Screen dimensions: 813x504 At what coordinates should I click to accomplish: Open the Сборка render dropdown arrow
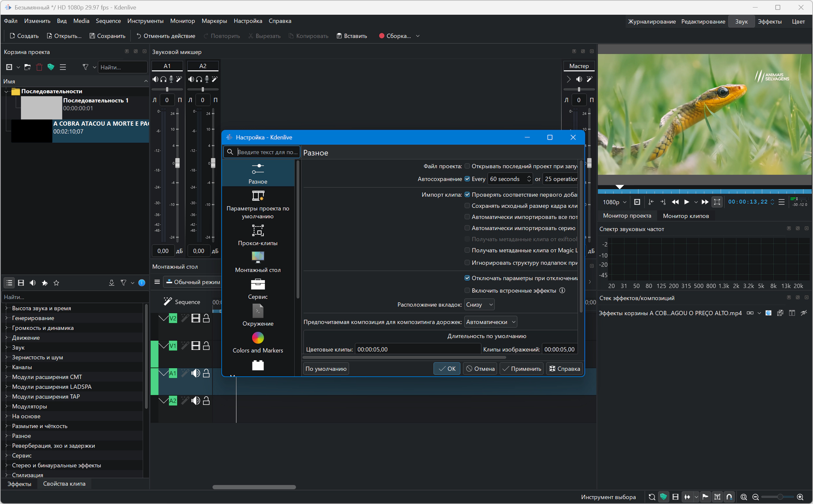click(418, 36)
